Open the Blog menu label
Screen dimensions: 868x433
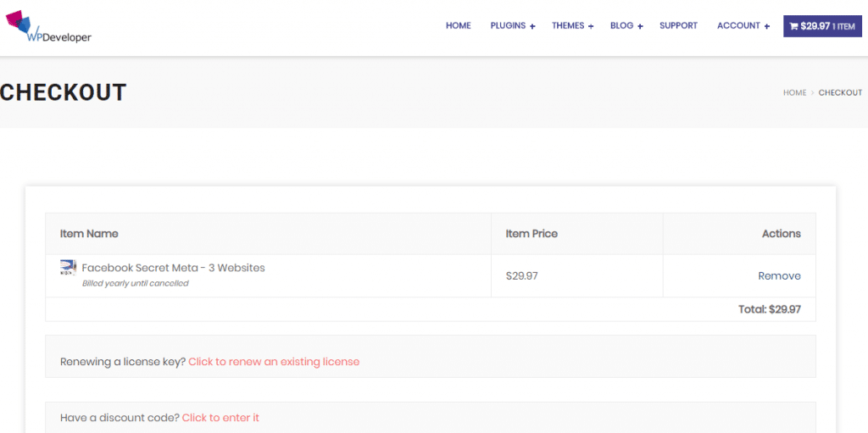click(x=621, y=26)
